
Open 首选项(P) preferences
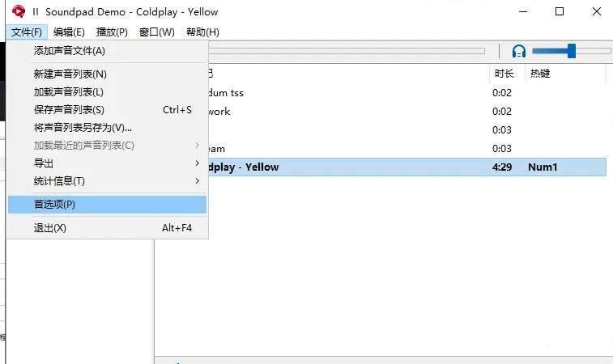click(x=54, y=205)
